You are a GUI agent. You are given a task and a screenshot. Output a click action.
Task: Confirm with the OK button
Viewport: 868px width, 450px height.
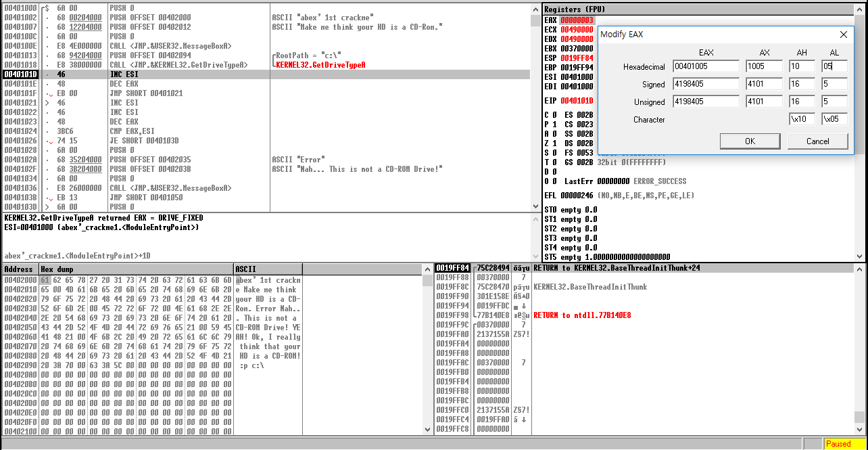750,141
